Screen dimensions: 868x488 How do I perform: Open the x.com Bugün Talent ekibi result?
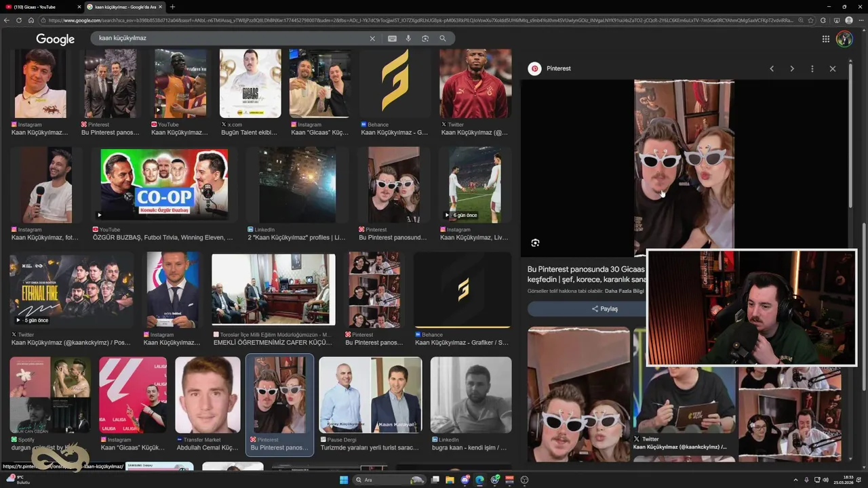250,83
